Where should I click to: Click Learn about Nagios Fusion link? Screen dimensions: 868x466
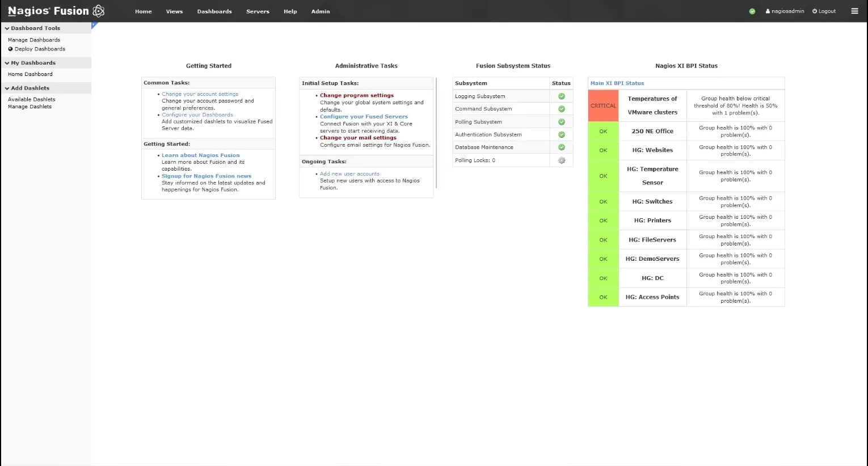point(201,155)
